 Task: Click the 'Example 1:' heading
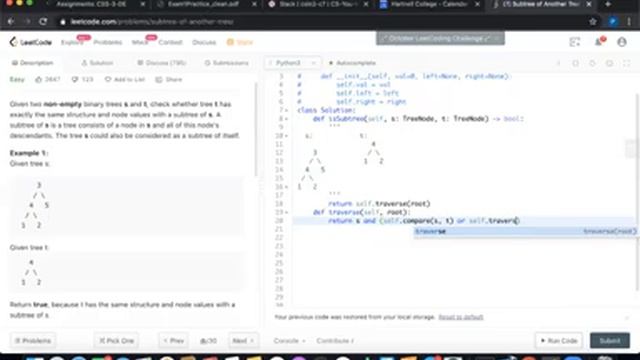29,153
